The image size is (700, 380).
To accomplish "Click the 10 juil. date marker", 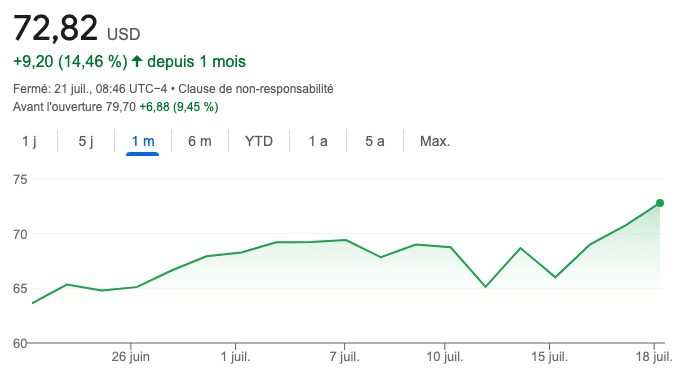I will click(x=445, y=357).
